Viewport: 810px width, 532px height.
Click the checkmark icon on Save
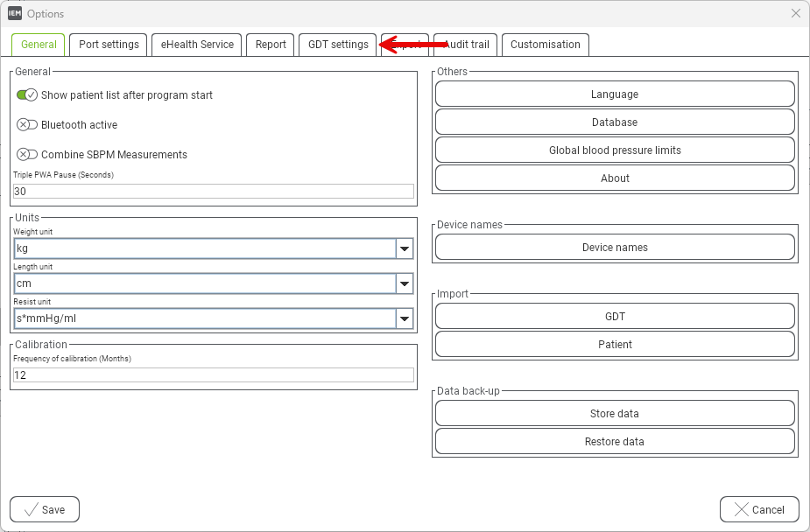31,510
